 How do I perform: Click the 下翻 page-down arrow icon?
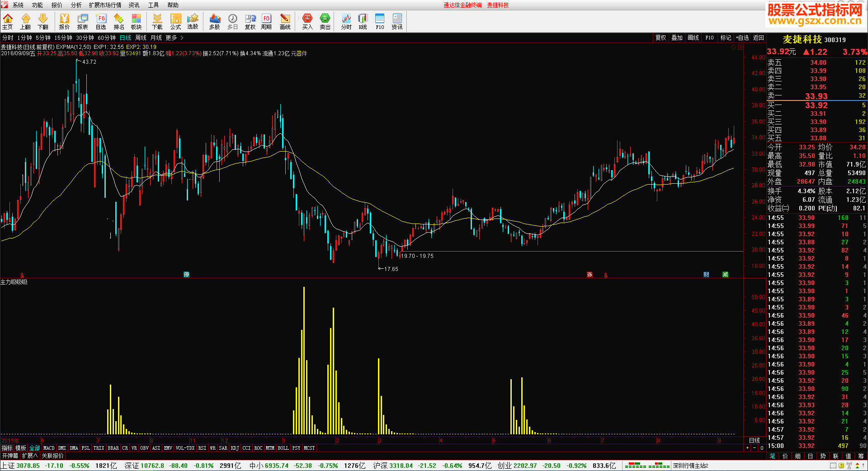pyautogui.click(x=43, y=21)
